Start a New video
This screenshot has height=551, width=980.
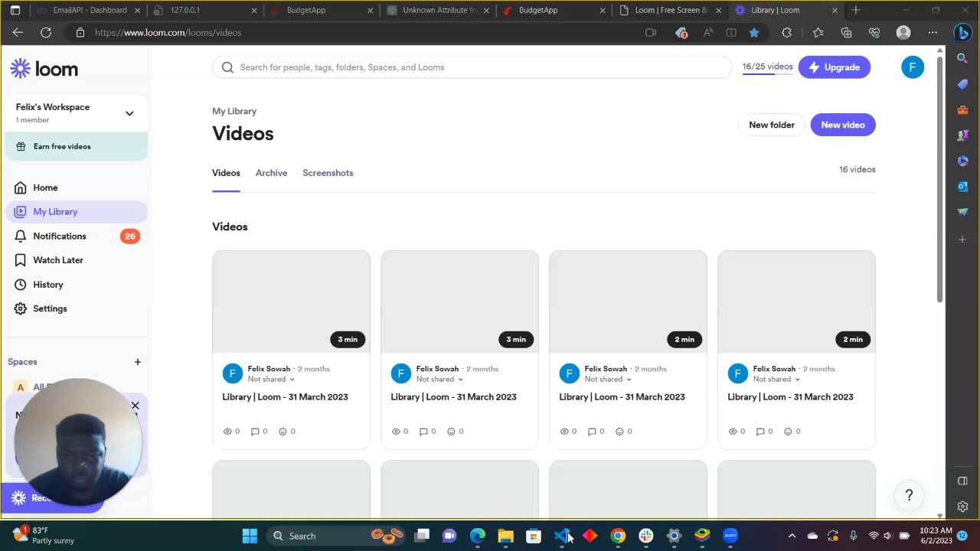842,125
